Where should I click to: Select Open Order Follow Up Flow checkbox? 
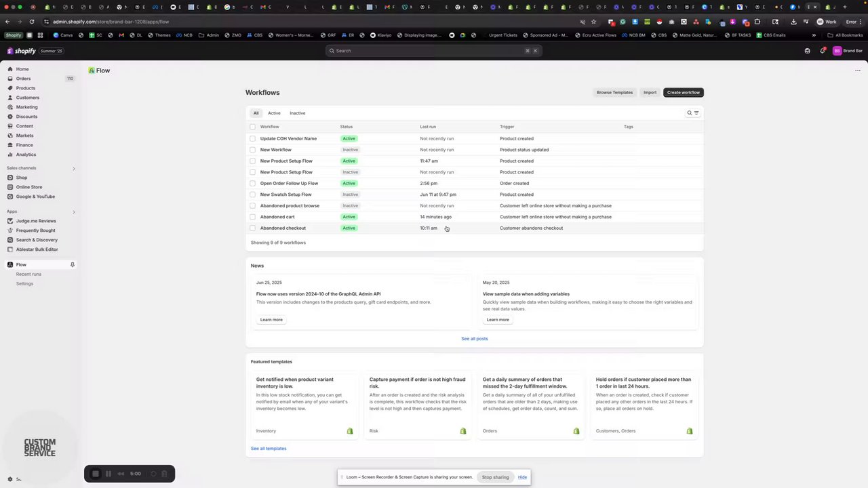tap(253, 183)
